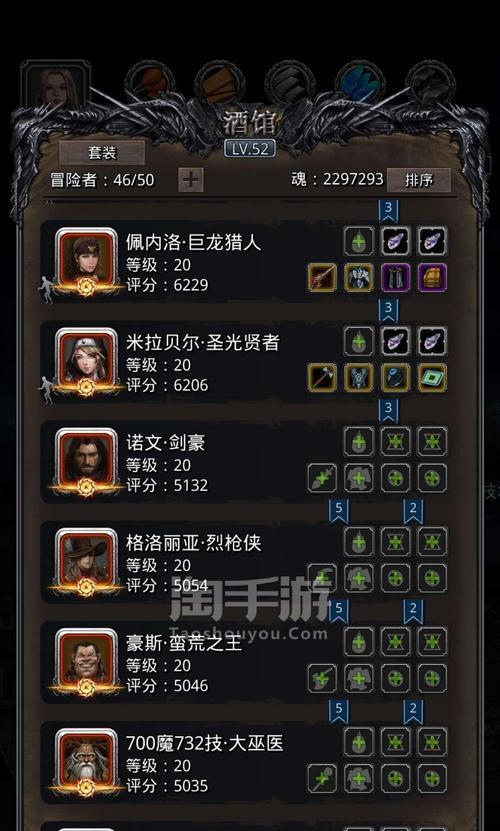Tap the orange basketball-like top tab
The image size is (500, 831).
coord(150,84)
